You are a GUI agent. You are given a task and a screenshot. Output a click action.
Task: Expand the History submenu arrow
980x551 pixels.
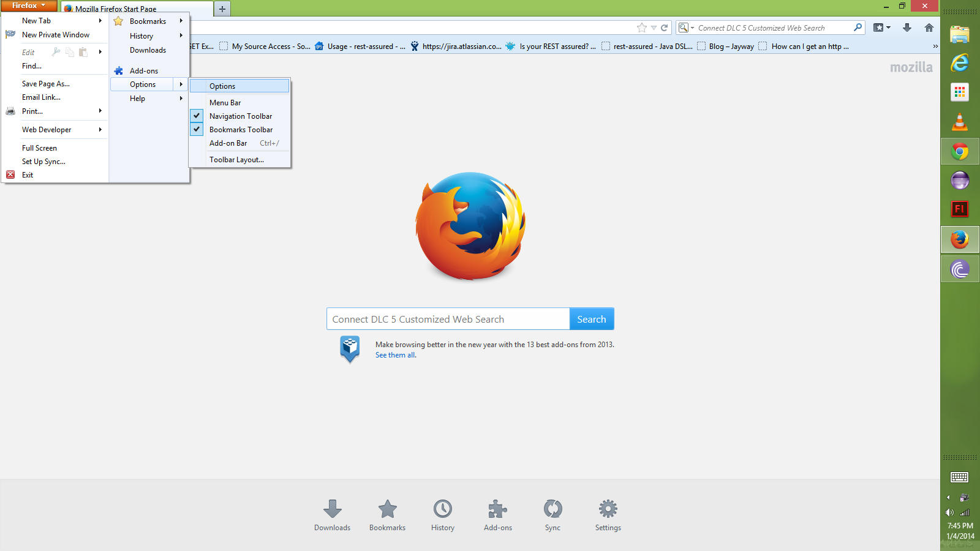[181, 36]
